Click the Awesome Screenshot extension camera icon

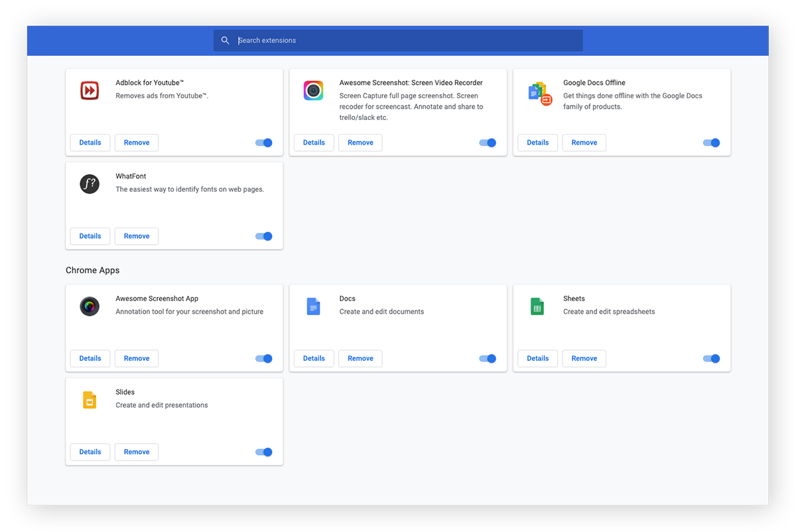(x=313, y=90)
